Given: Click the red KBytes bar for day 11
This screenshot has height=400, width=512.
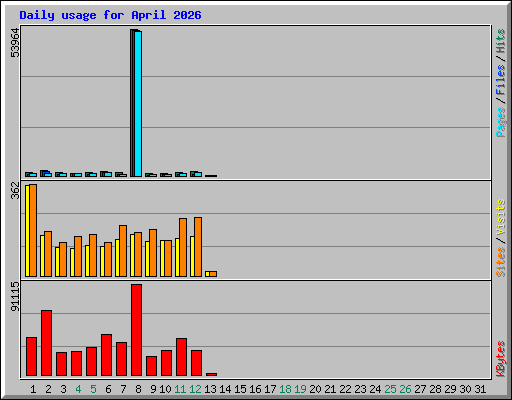Looking at the screenshot, I should click(x=181, y=357).
